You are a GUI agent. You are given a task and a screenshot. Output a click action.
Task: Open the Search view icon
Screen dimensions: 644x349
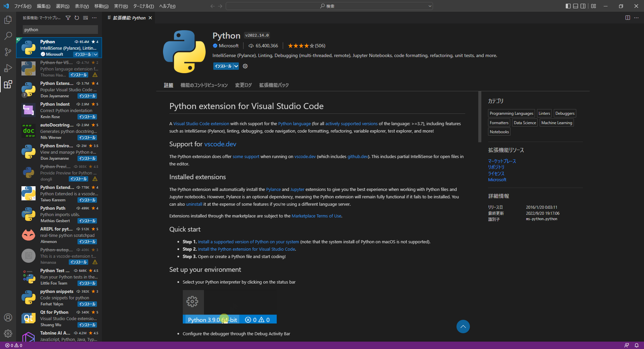pyautogui.click(x=8, y=36)
